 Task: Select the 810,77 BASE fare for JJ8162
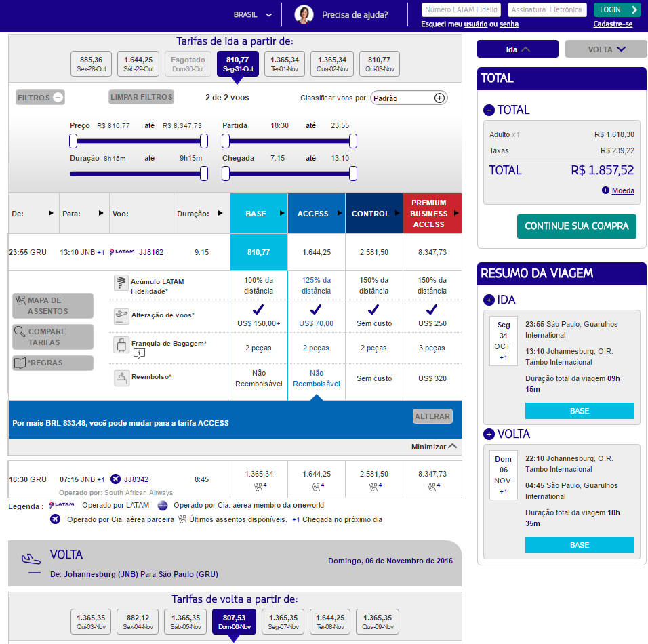coord(259,252)
